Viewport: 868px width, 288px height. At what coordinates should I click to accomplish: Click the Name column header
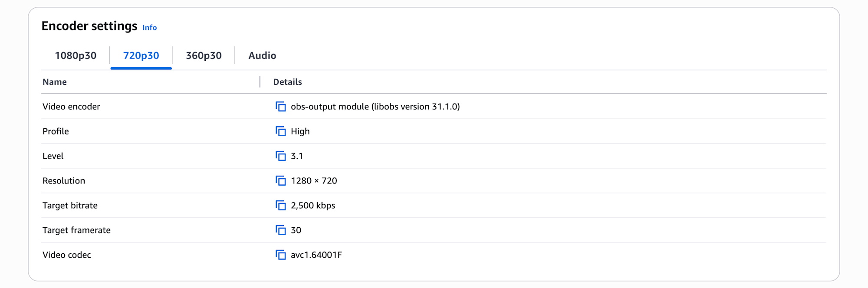[x=55, y=82]
